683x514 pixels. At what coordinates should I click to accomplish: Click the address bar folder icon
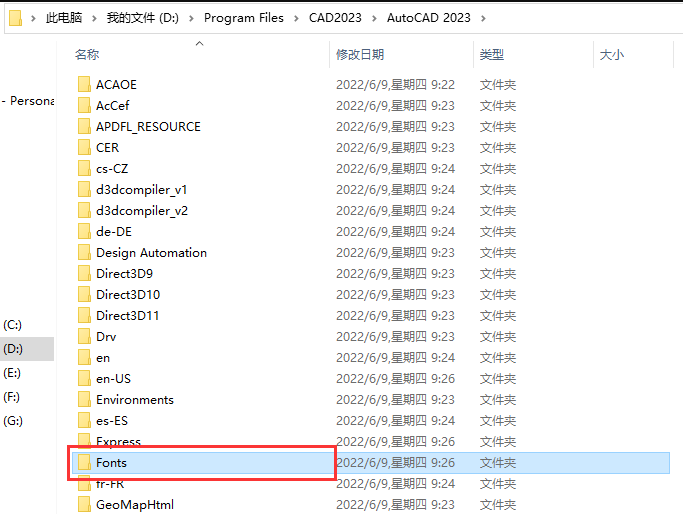coord(16,18)
